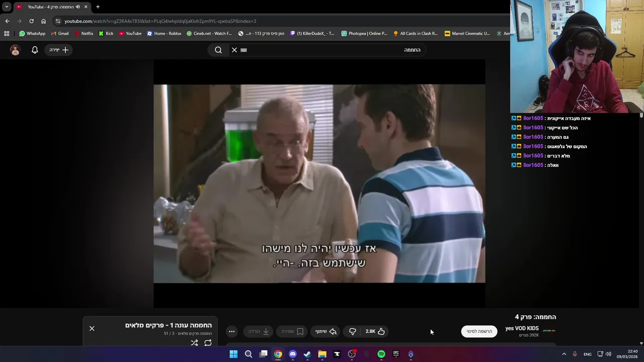
Task: View site information icon in address bar
Action: [x=58, y=21]
